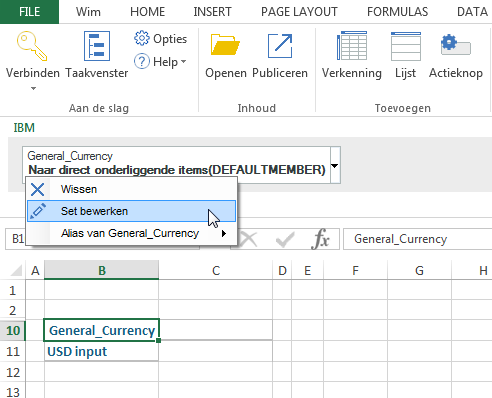The width and height of the screenshot is (492, 398).
Task: Select row 11 header
Action: 13,351
